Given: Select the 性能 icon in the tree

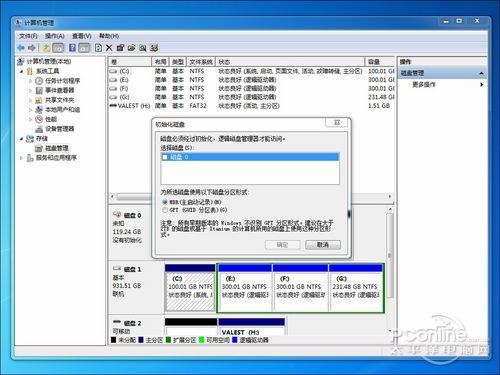Looking at the screenshot, I should point(39,119).
